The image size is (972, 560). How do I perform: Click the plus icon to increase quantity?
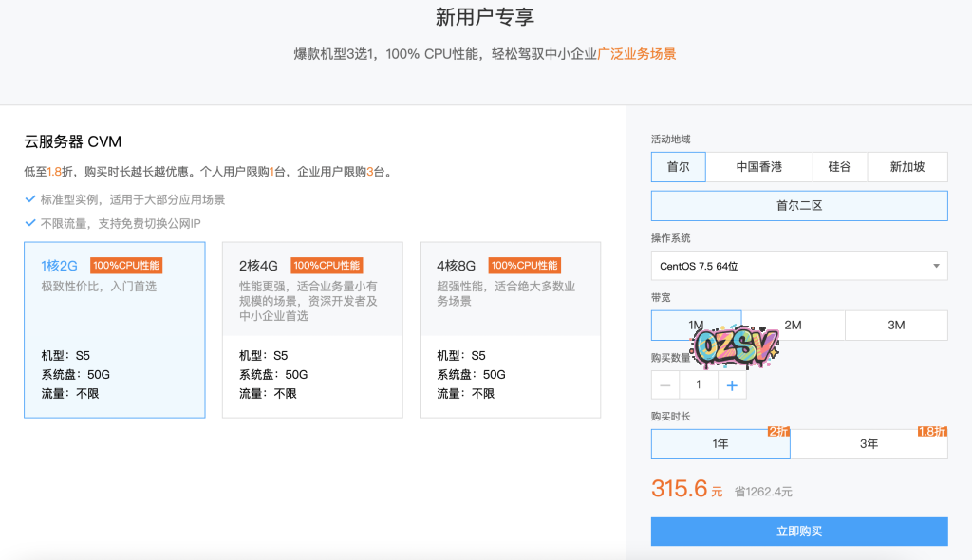coord(732,385)
